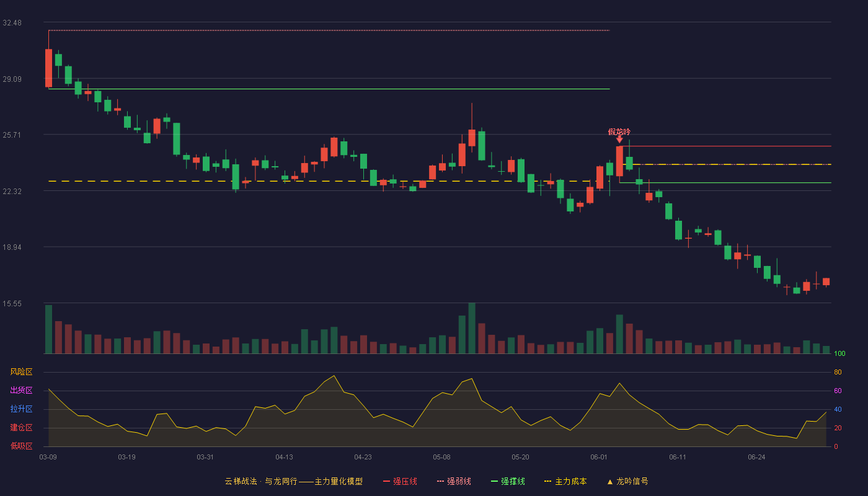Click the 03-19 date label
This screenshot has width=868, height=496.
126,457
